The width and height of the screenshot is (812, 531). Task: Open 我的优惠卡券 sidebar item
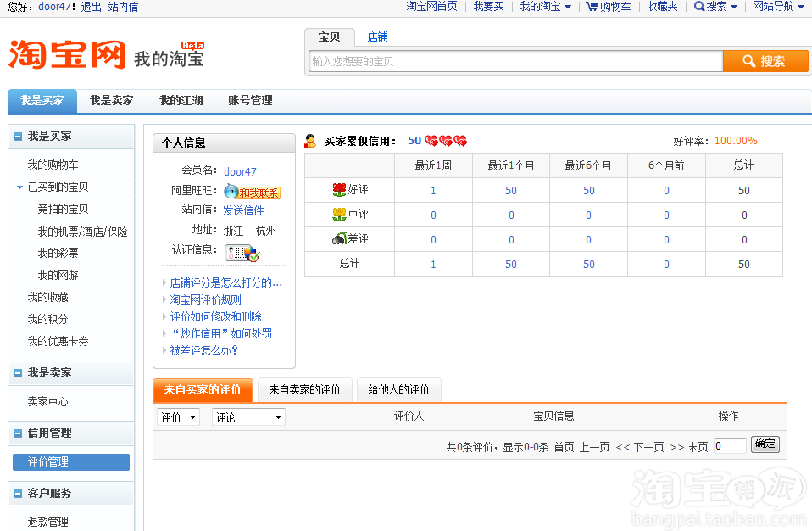[x=58, y=341]
